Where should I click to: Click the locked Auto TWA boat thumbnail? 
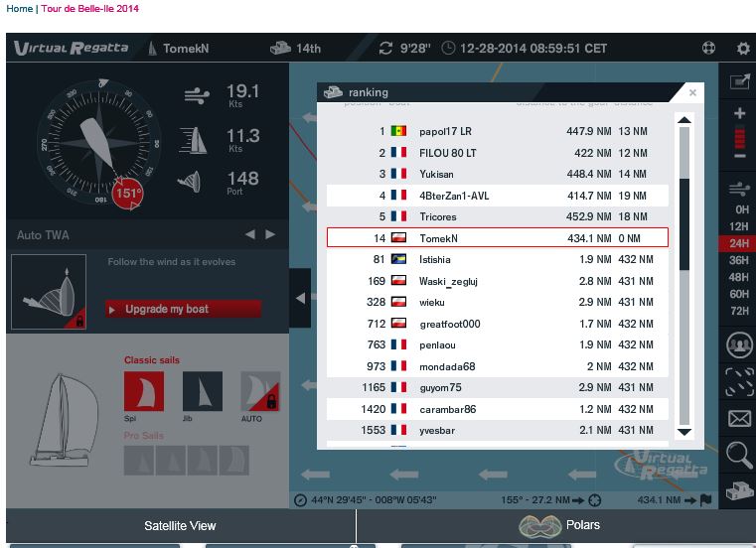pyautogui.click(x=49, y=292)
